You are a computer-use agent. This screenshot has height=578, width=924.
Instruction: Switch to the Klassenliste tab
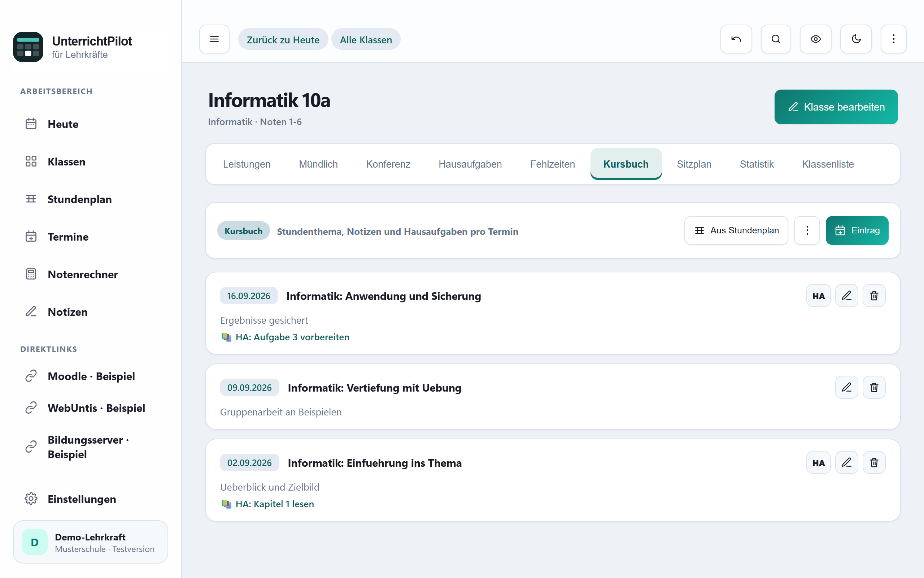[828, 164]
